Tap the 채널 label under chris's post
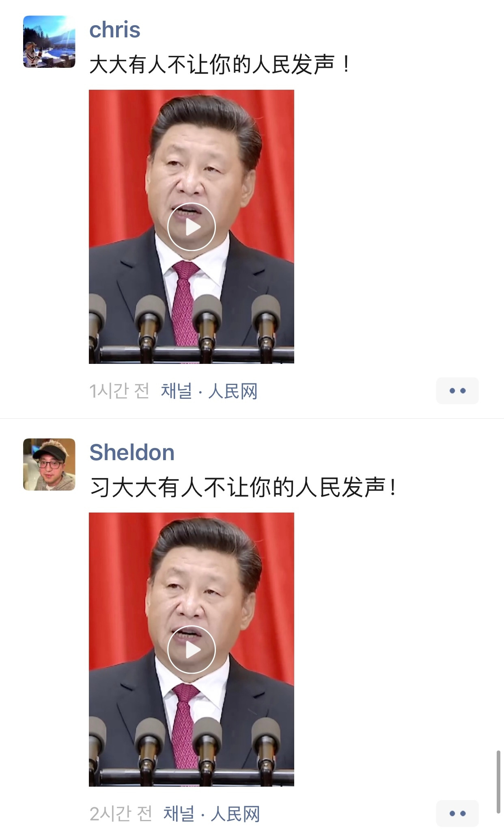Screen dimensions: 504x835 tap(177, 391)
